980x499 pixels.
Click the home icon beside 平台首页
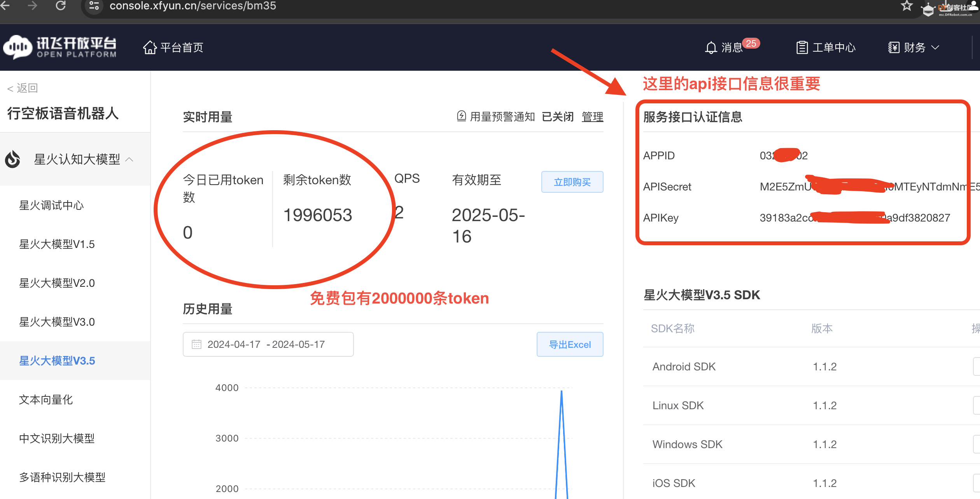coord(150,47)
